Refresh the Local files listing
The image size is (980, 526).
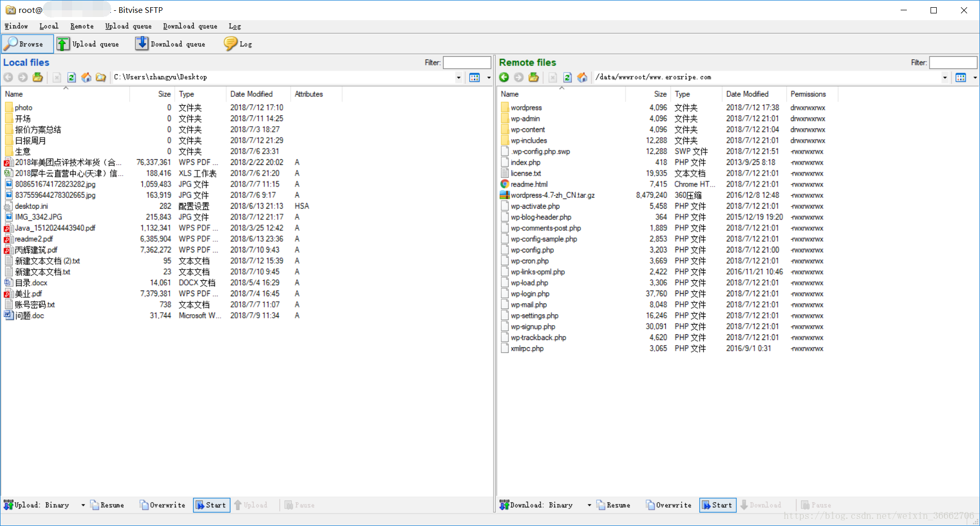[72, 77]
